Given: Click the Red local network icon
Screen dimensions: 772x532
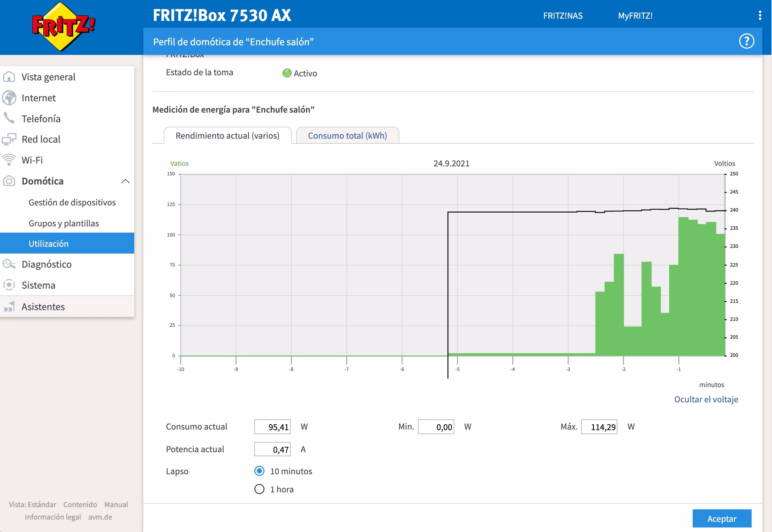Looking at the screenshot, I should coord(9,139).
